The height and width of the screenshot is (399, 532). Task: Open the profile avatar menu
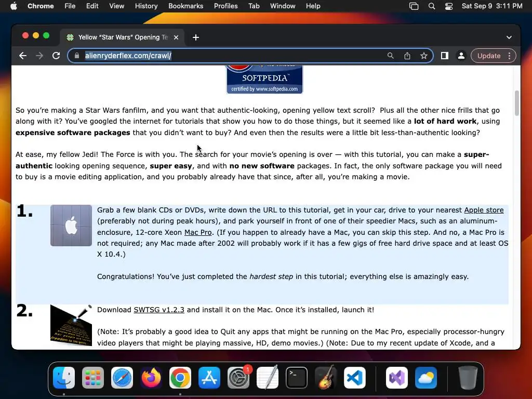click(461, 56)
